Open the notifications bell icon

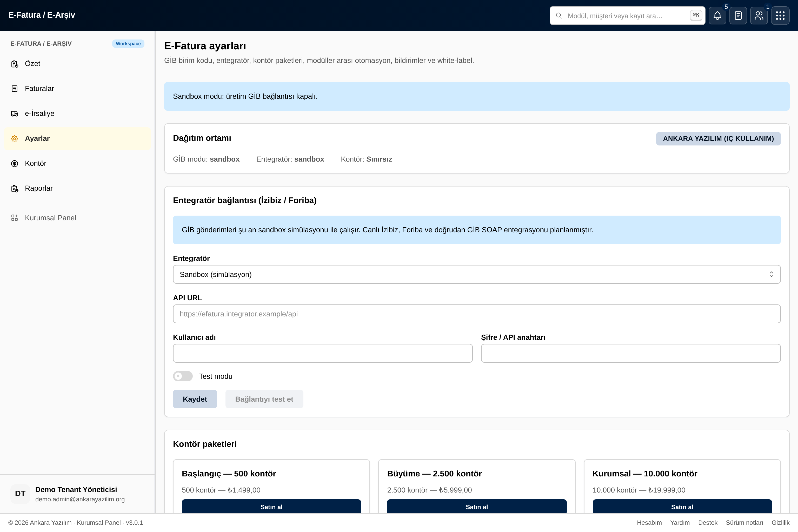tap(717, 16)
